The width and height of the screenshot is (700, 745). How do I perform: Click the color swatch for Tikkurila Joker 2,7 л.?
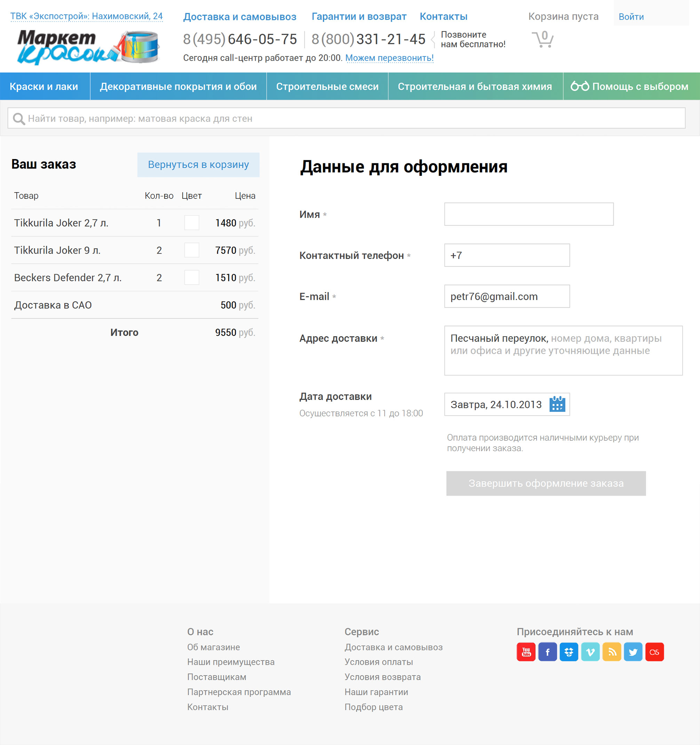point(191,222)
